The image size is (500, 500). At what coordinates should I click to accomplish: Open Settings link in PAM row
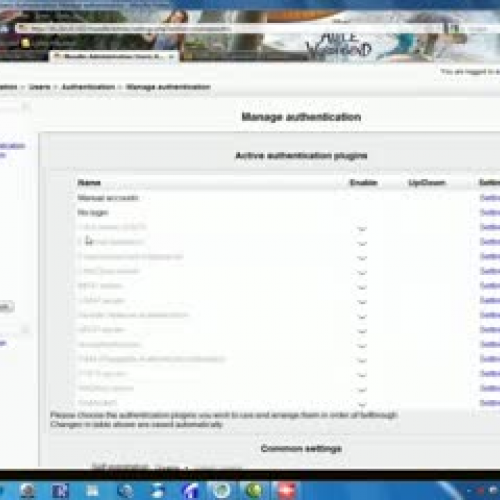tap(490, 359)
